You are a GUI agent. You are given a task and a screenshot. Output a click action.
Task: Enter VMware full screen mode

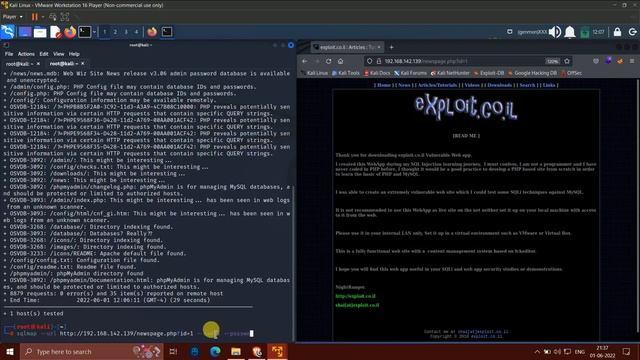pyautogui.click(x=65, y=17)
